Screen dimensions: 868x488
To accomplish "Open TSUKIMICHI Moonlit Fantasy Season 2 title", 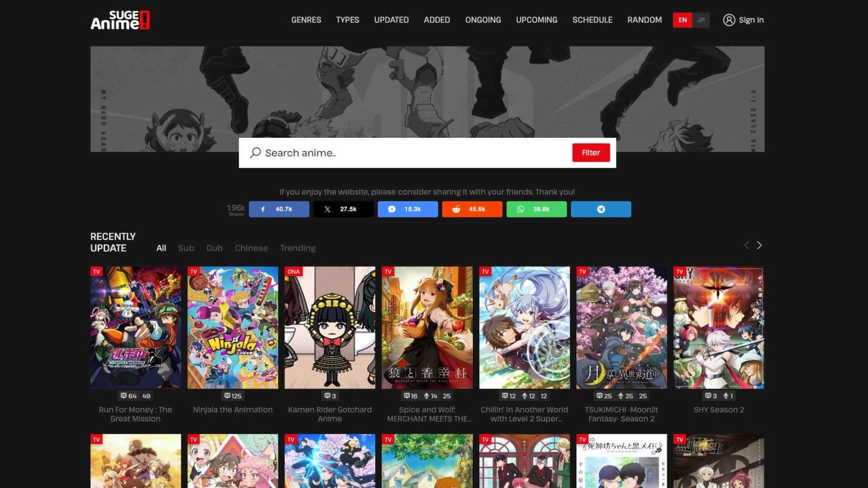I will pos(621,414).
